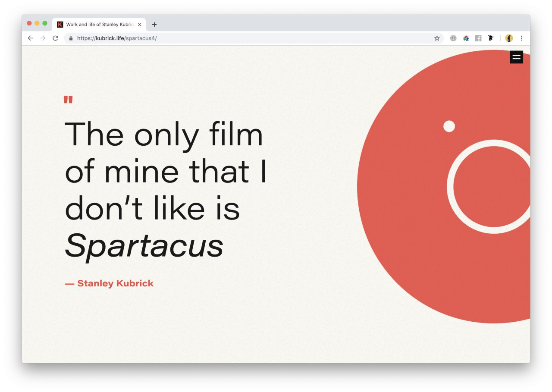Bookmark this page with the star icon
The height and width of the screenshot is (392, 552).
[x=437, y=38]
